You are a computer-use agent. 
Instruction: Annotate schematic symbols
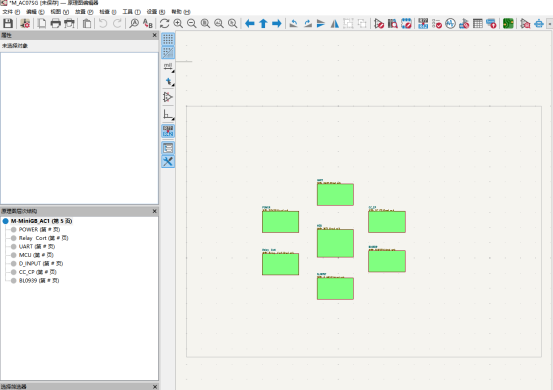click(423, 24)
